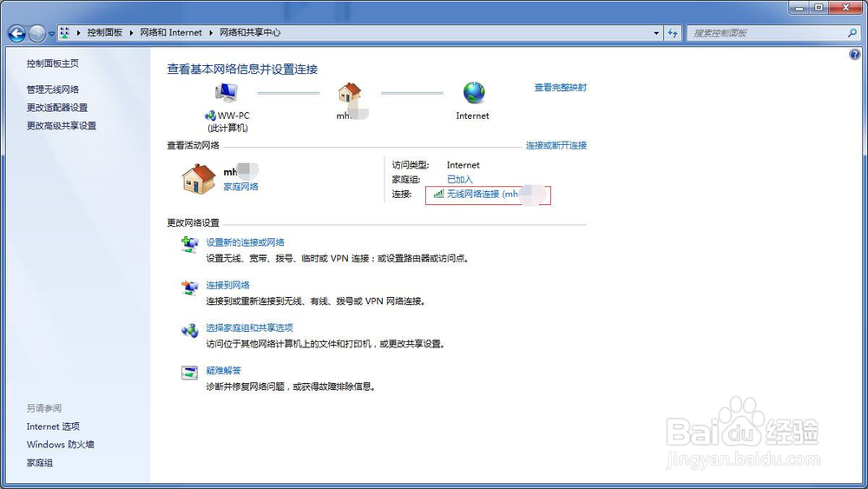Open the blue help question mark icon
The height and width of the screenshot is (489, 868).
(855, 54)
